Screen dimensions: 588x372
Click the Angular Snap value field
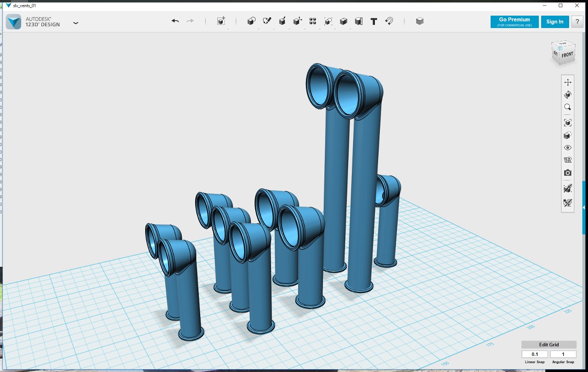pos(563,354)
